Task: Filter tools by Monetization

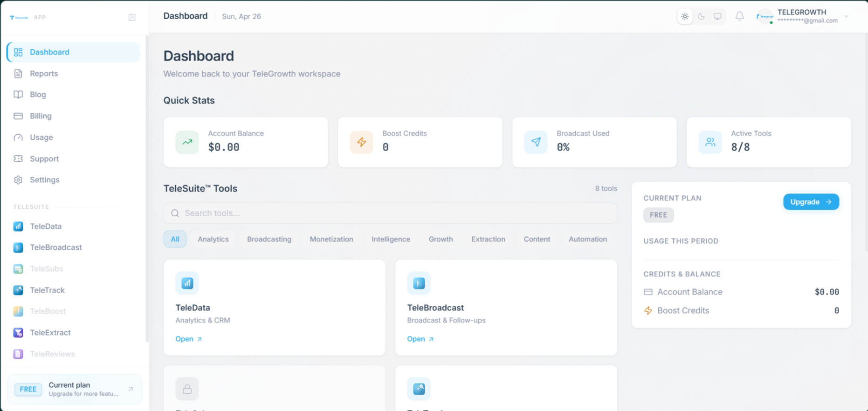Action: coord(331,239)
